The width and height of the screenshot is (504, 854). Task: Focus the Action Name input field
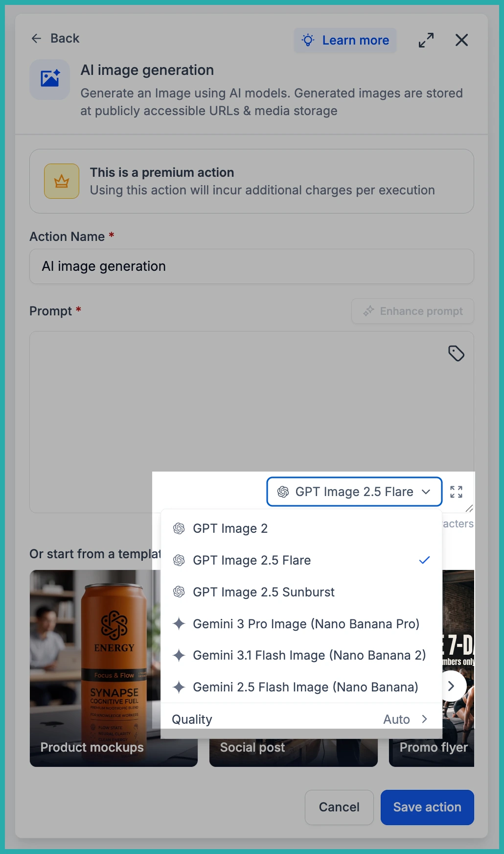tap(252, 266)
